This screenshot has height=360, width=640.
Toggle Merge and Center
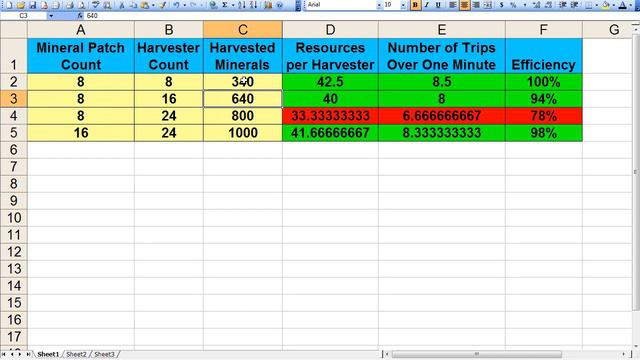pos(487,5)
